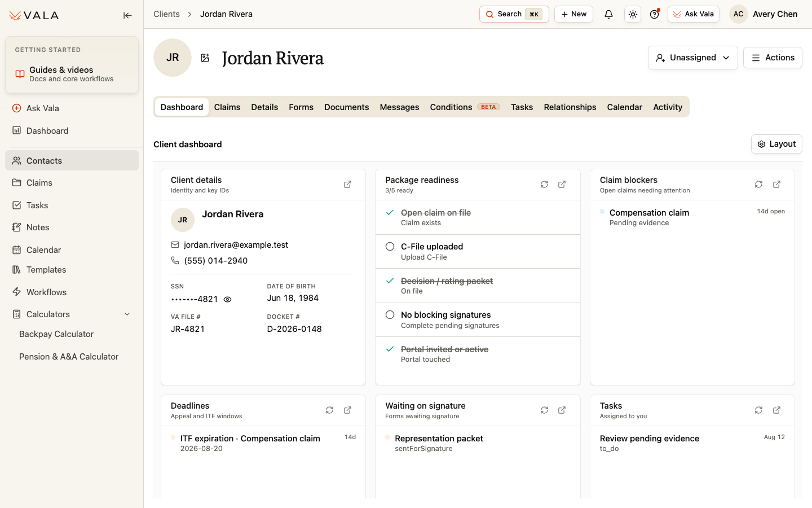812x508 pixels.
Task: Click the Clients breadcrumb link
Action: tap(166, 14)
